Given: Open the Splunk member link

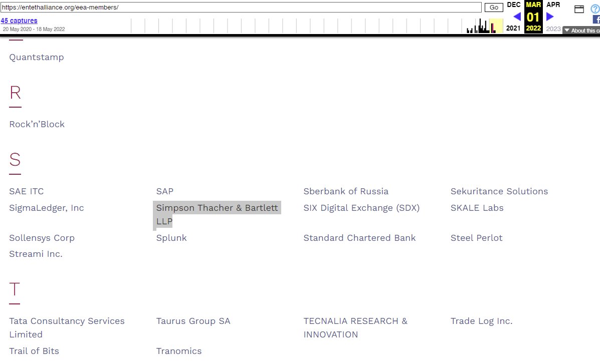Looking at the screenshot, I should pyautogui.click(x=171, y=238).
